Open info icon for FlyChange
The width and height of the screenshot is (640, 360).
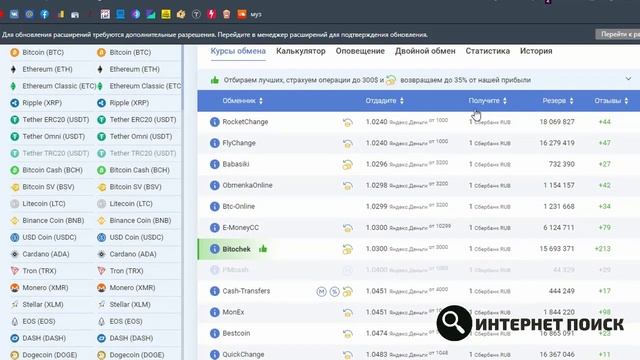pyautogui.click(x=215, y=143)
